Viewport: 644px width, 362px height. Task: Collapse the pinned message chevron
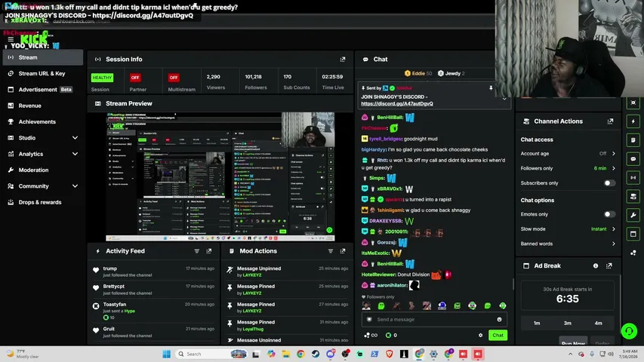pos(504,99)
